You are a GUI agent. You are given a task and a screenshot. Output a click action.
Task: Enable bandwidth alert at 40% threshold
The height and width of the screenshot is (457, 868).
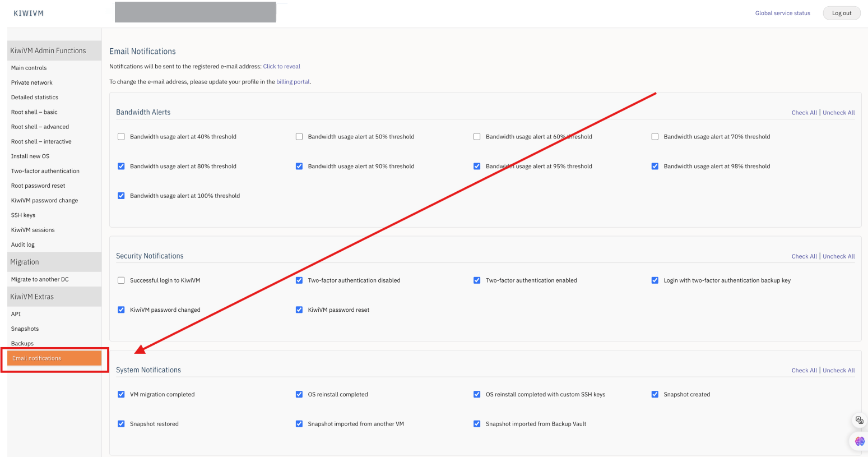[x=121, y=136]
